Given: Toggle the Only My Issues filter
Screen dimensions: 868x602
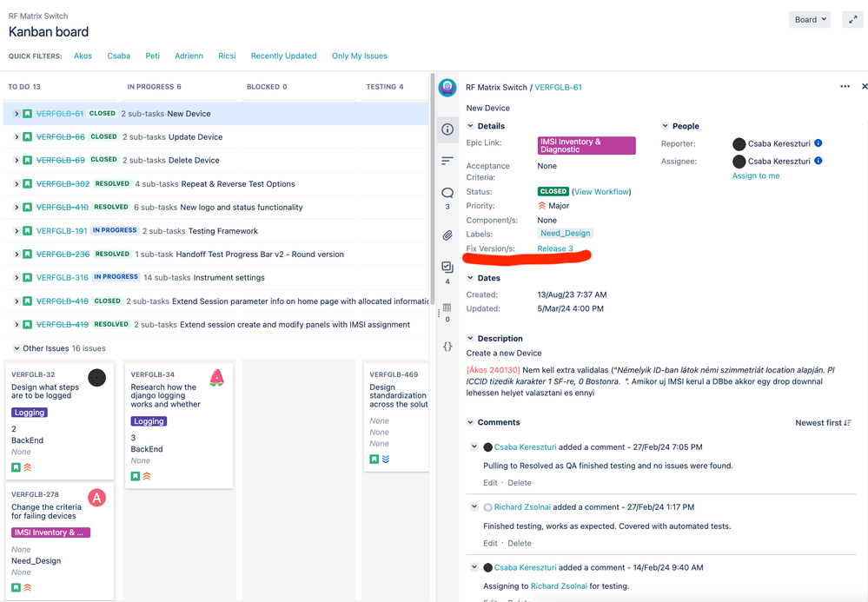Looking at the screenshot, I should click(x=359, y=56).
